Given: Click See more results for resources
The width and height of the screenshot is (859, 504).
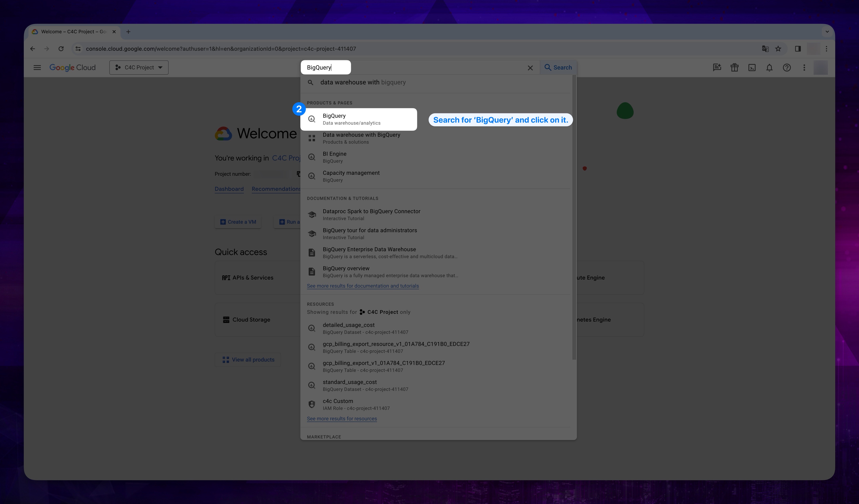Looking at the screenshot, I should pos(342,419).
